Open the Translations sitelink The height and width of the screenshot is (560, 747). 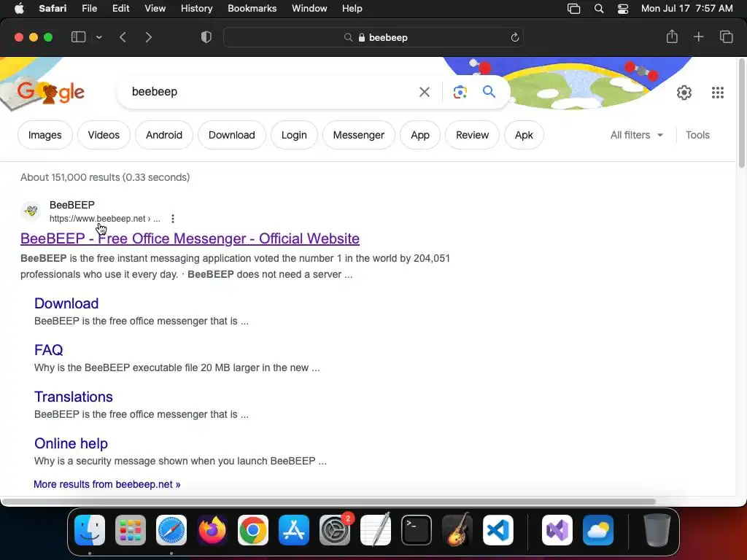(74, 397)
